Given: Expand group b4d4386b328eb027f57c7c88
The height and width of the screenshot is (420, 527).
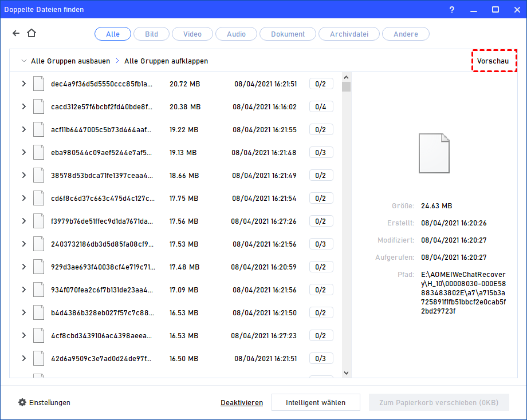Looking at the screenshot, I should tap(24, 312).
